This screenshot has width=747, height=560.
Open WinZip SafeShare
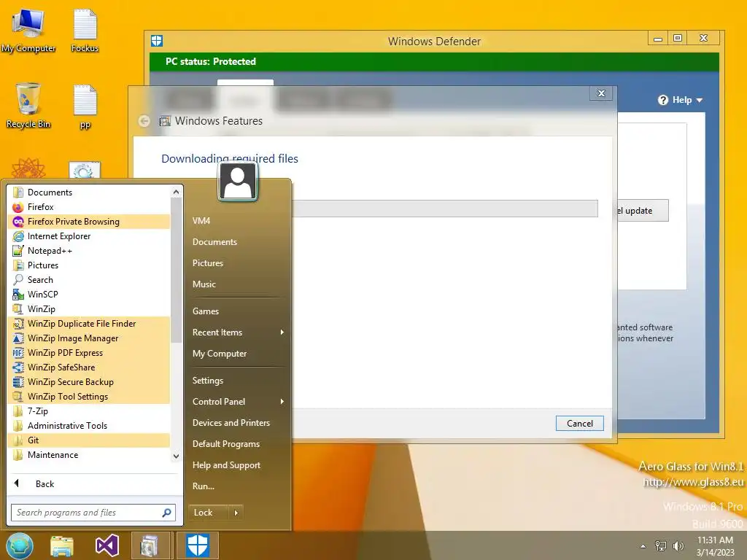click(x=89, y=367)
